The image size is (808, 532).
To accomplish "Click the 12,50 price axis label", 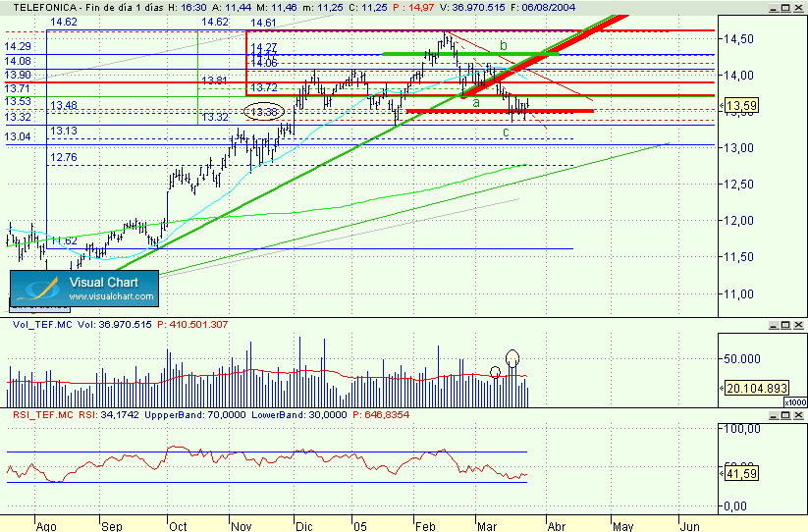I will click(738, 185).
